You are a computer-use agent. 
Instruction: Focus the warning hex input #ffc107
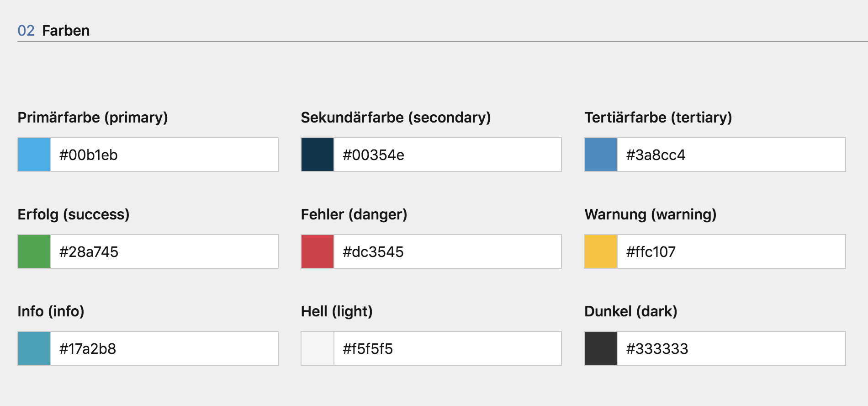coord(731,251)
